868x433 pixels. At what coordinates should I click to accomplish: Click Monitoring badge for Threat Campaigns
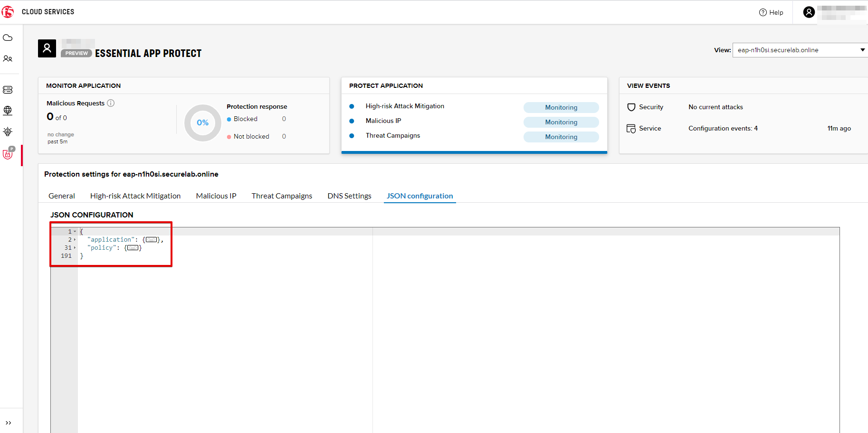(x=561, y=137)
